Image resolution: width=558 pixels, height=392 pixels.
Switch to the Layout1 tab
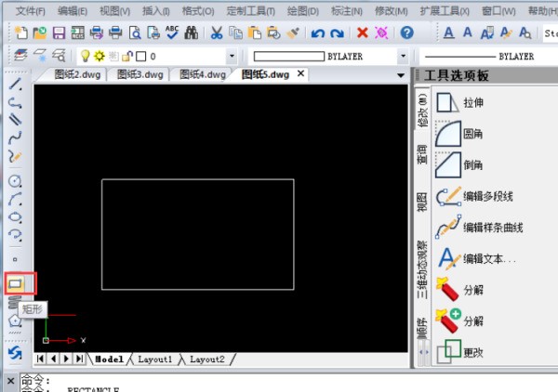(x=155, y=359)
